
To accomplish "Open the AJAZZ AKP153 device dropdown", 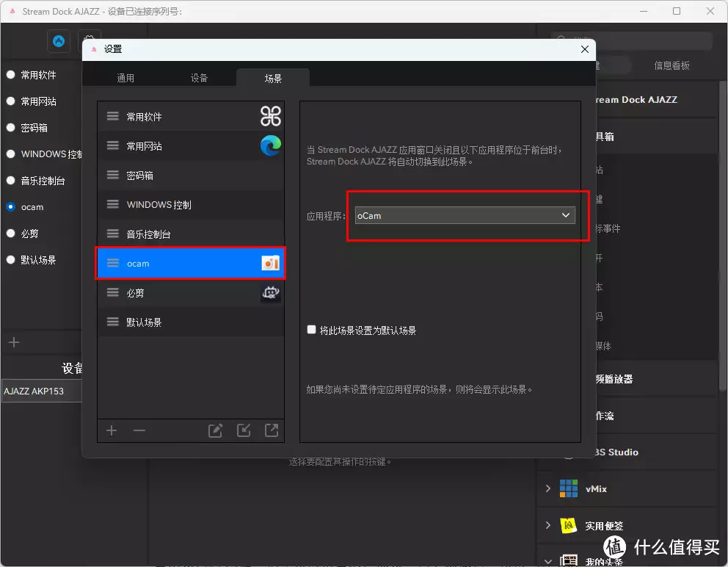I will [42, 391].
